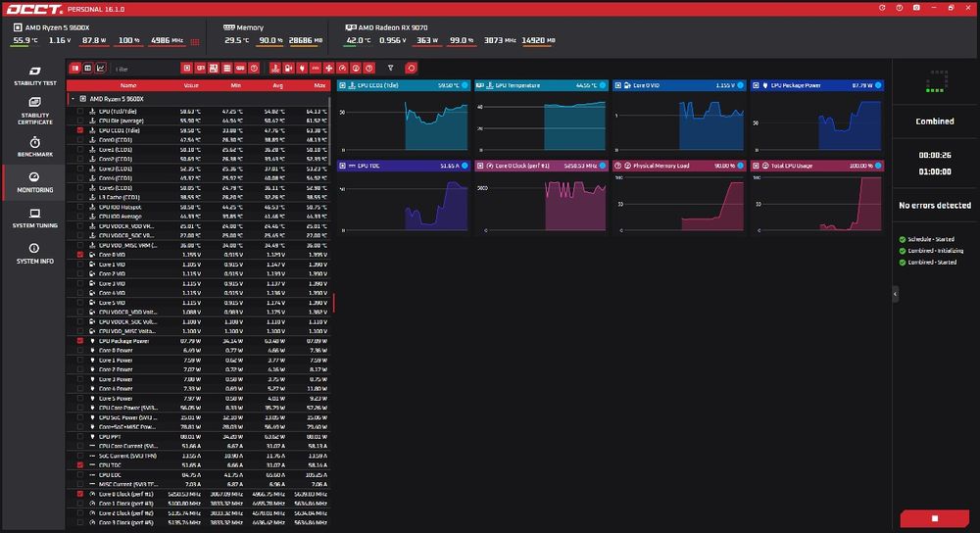Image resolution: width=980 pixels, height=533 pixels.
Task: Toggle the storage sensor category filter icon
Action: click(x=227, y=69)
